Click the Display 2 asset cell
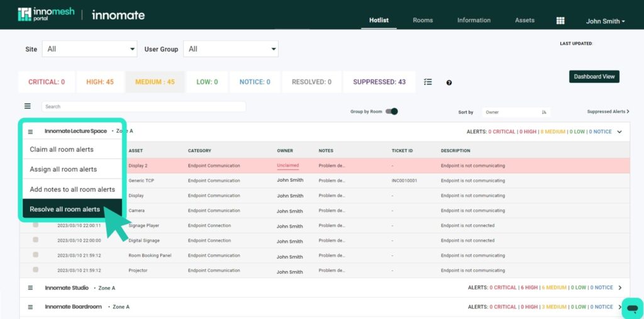This screenshot has width=644, height=319. (x=138, y=165)
